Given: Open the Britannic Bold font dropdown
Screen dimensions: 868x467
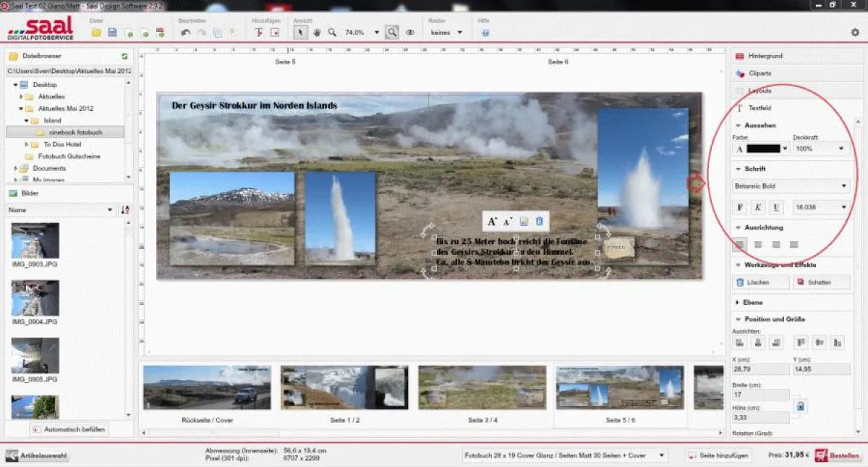Looking at the screenshot, I should click(x=791, y=186).
